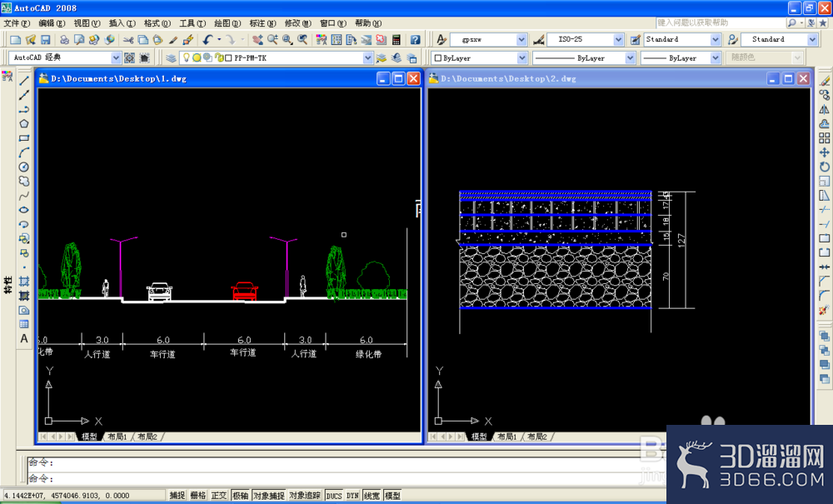Open the QuickCalc calculator
This screenshot has height=504, width=833.
click(x=396, y=40)
